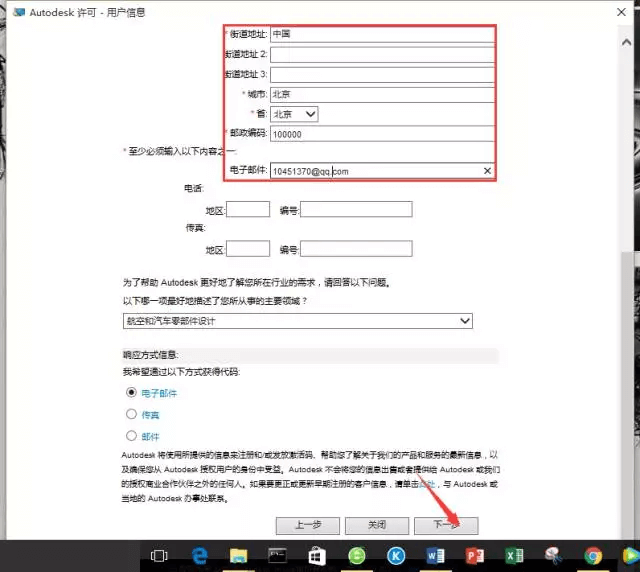The height and width of the screenshot is (572, 640).
Task: Click the 邮政编码 input field
Action: [x=382, y=134]
